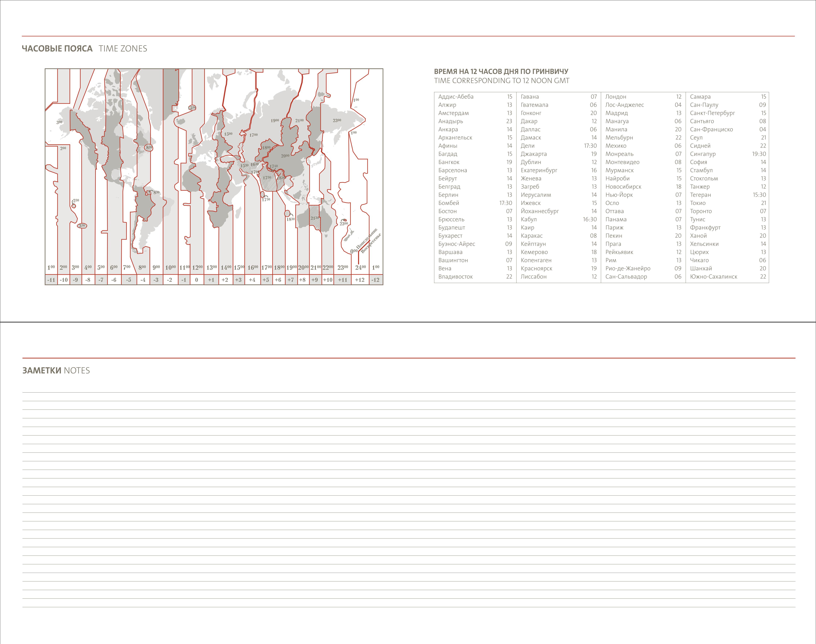Click the "Монтевидео" entry
The image size is (816, 644).
[623, 162]
